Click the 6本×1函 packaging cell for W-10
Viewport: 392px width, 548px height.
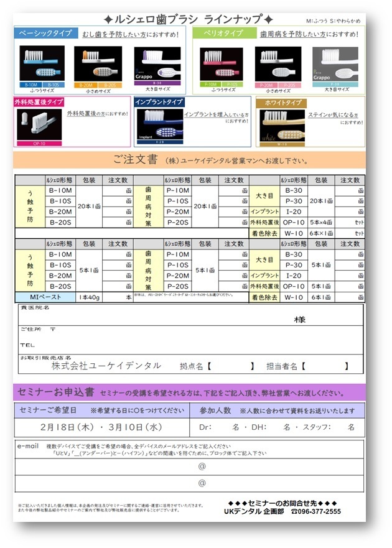click(321, 233)
